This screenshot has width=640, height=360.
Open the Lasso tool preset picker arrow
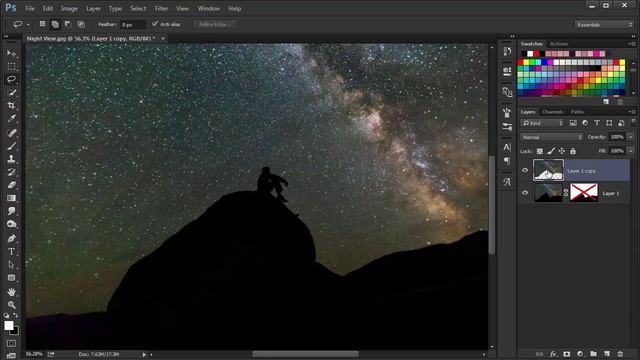tap(28, 24)
